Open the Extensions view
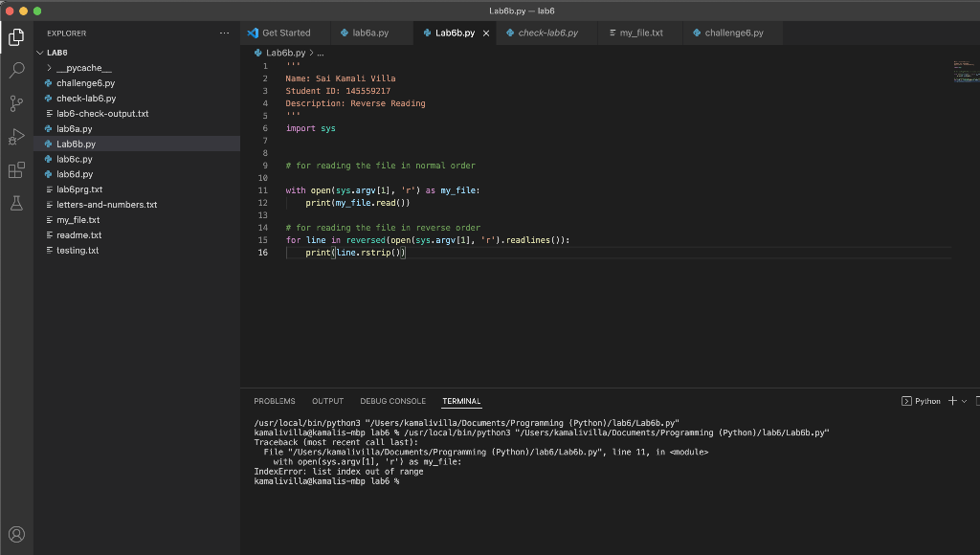980x555 pixels. [16, 170]
